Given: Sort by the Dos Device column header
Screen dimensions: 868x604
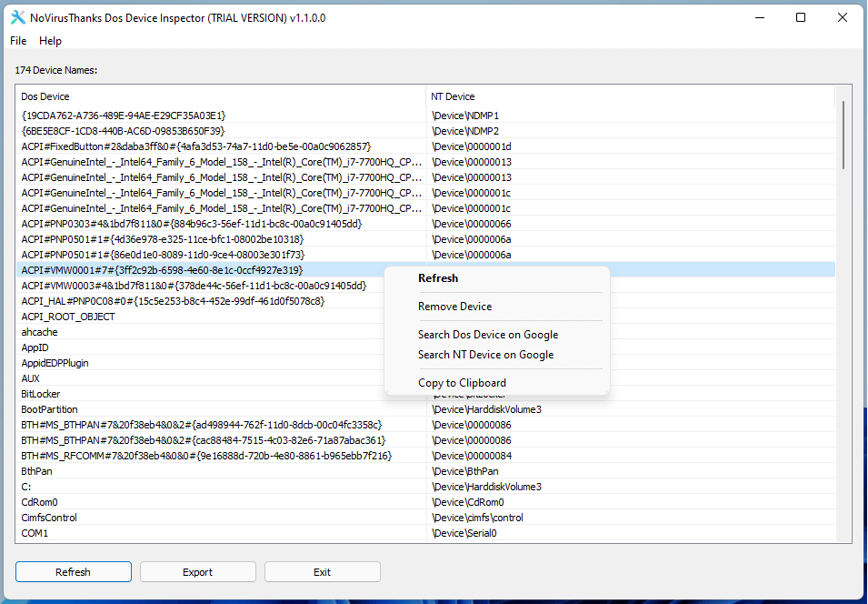Looking at the screenshot, I should [221, 96].
